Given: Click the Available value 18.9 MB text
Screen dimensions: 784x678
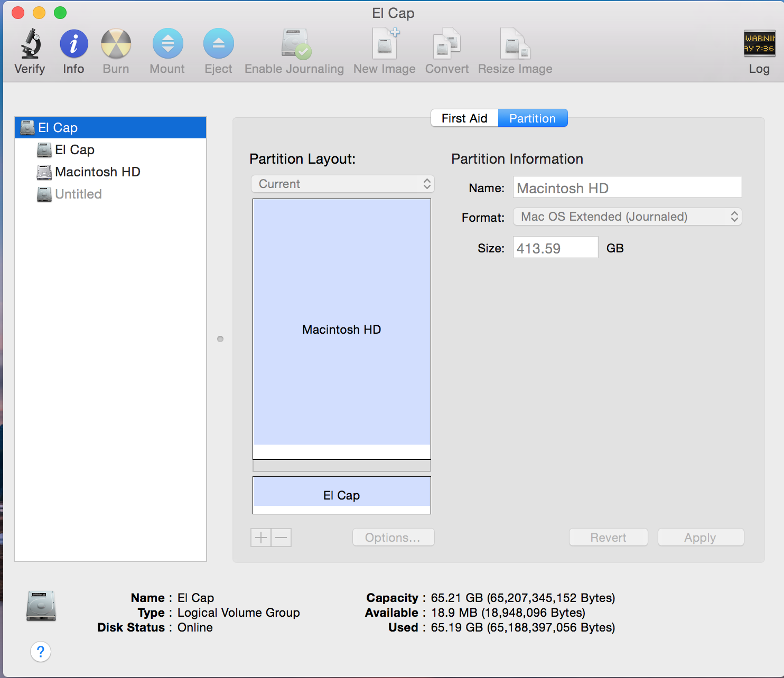Looking at the screenshot, I should tap(508, 613).
